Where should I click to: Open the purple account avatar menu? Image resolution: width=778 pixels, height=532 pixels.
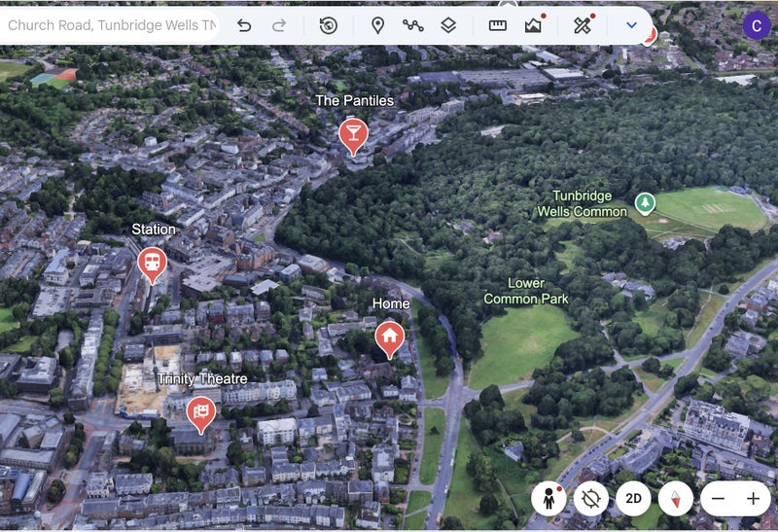click(x=756, y=25)
